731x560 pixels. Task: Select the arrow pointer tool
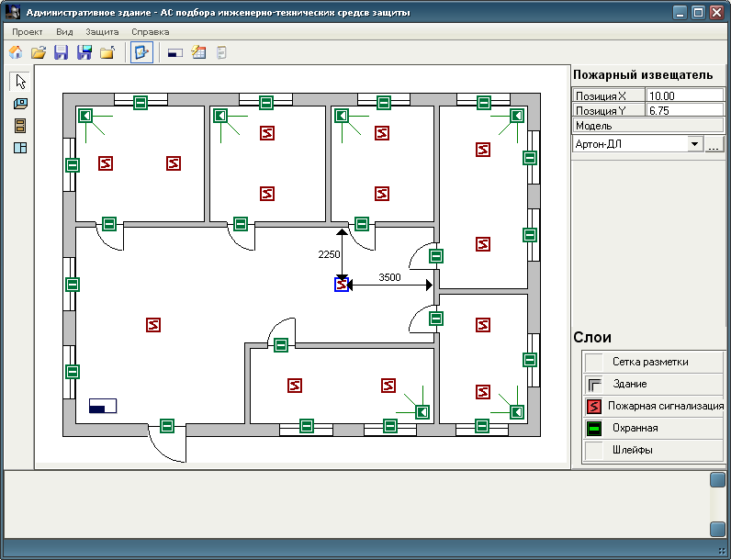tap(20, 82)
